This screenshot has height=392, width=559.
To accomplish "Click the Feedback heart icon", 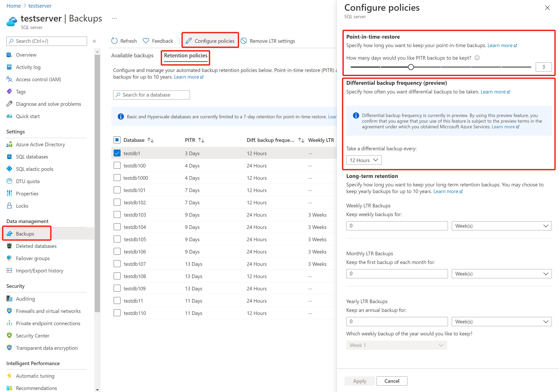I will pyautogui.click(x=146, y=41).
